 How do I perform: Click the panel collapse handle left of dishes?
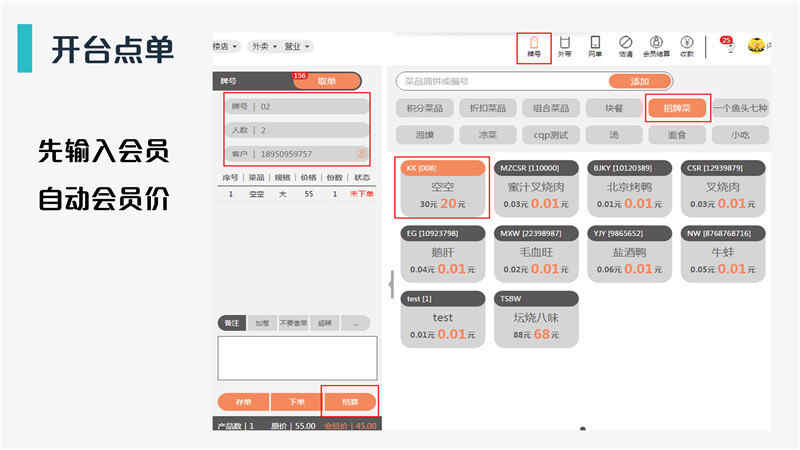pos(391,284)
